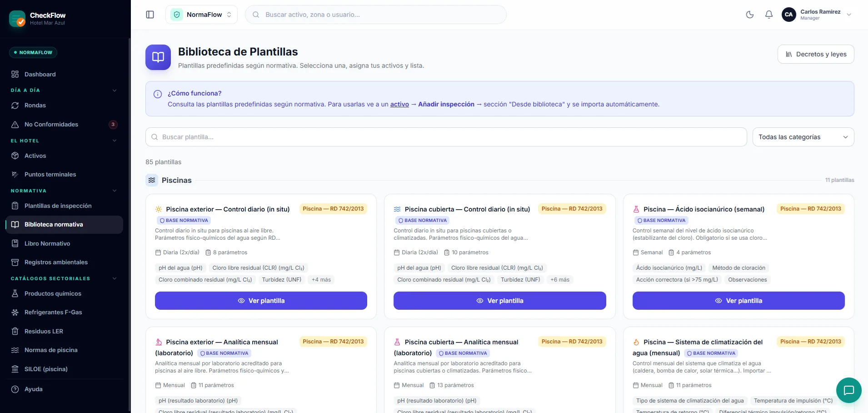The width and height of the screenshot is (868, 413).
Task: Click flask icon on Piscina Ácido isocianúrico card
Action: coord(636,209)
